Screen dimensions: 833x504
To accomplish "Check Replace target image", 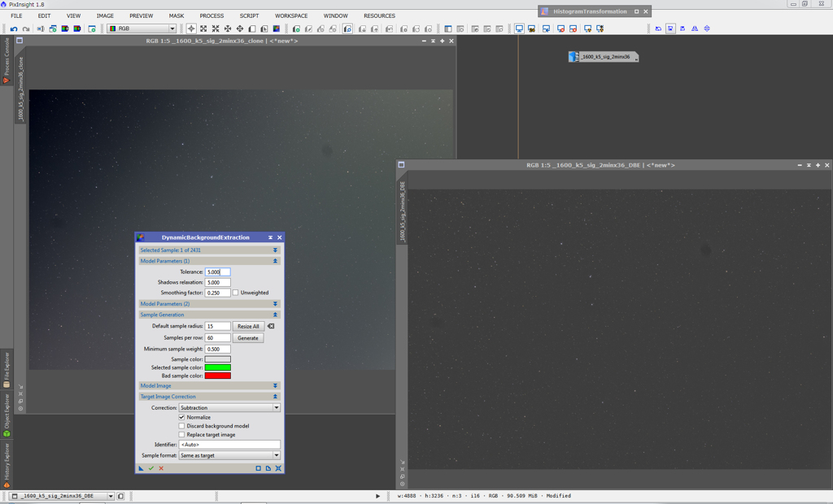I will tap(181, 434).
